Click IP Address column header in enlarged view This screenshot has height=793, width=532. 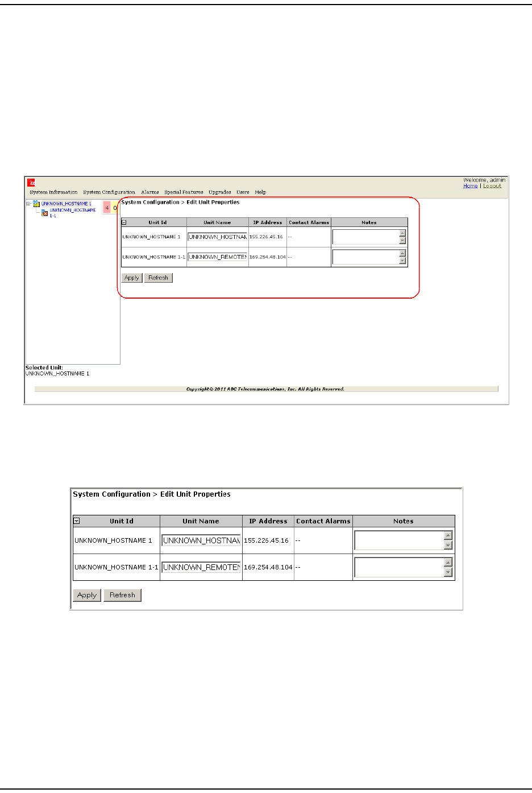point(268,521)
